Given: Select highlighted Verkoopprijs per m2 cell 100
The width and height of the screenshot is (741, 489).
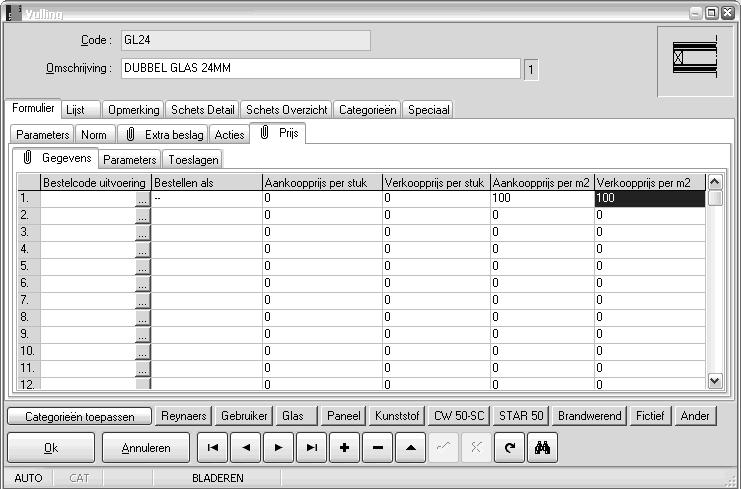Looking at the screenshot, I should click(650, 199).
